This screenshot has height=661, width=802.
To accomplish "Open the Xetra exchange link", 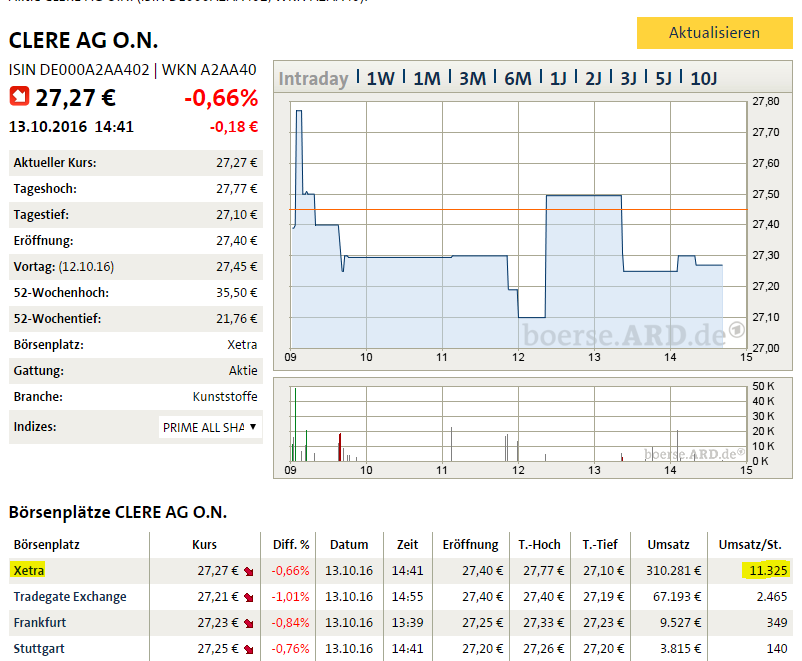I will point(29,570).
